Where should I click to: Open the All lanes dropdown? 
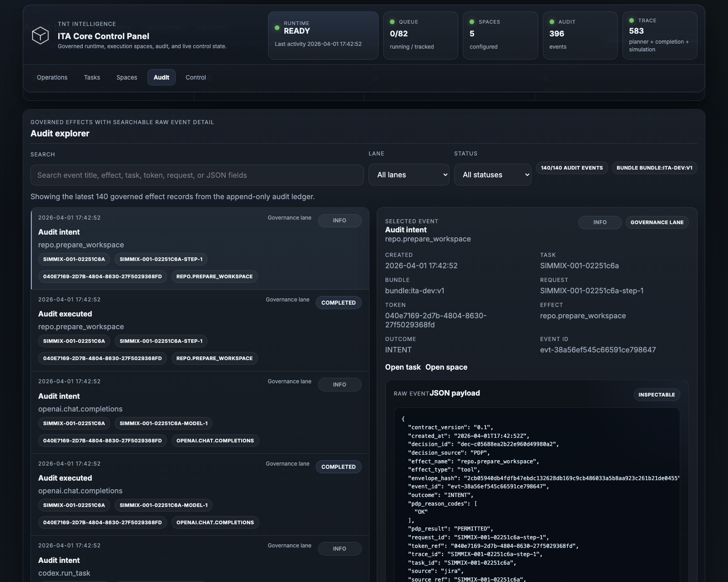coord(409,175)
